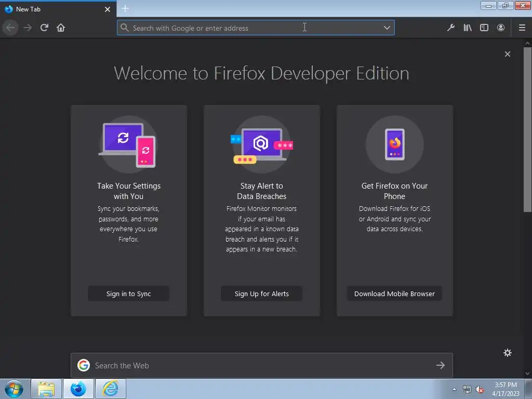Open a new tab with plus button

click(125, 8)
